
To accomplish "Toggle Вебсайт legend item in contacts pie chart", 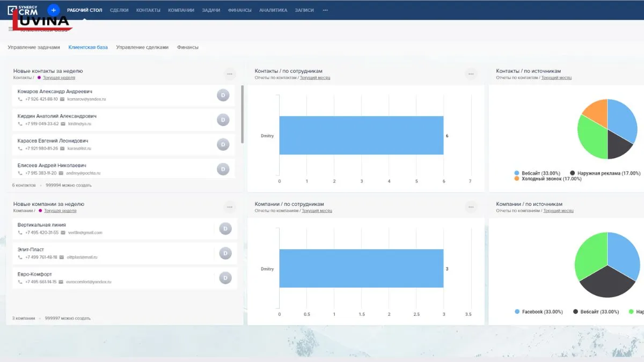I will click(537, 173).
